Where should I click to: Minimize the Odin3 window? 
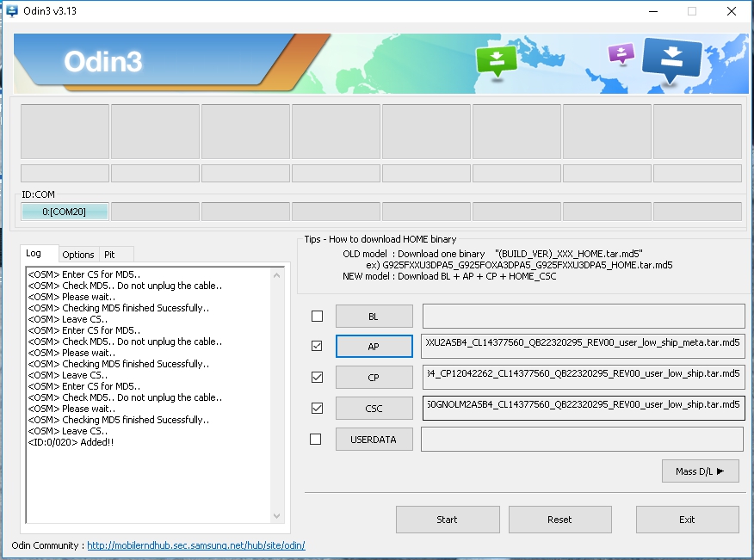tap(653, 11)
